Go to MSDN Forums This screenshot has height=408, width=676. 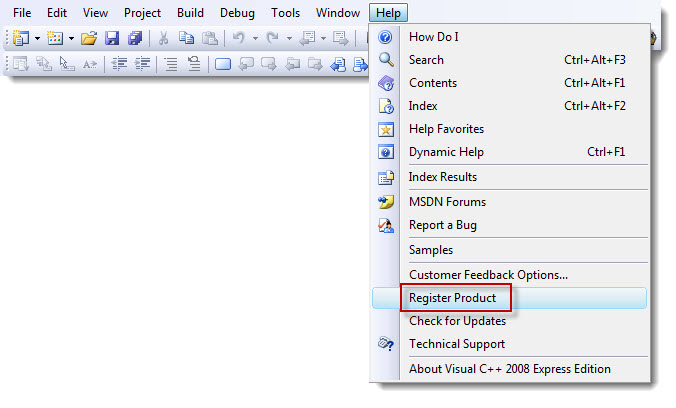coord(510,202)
